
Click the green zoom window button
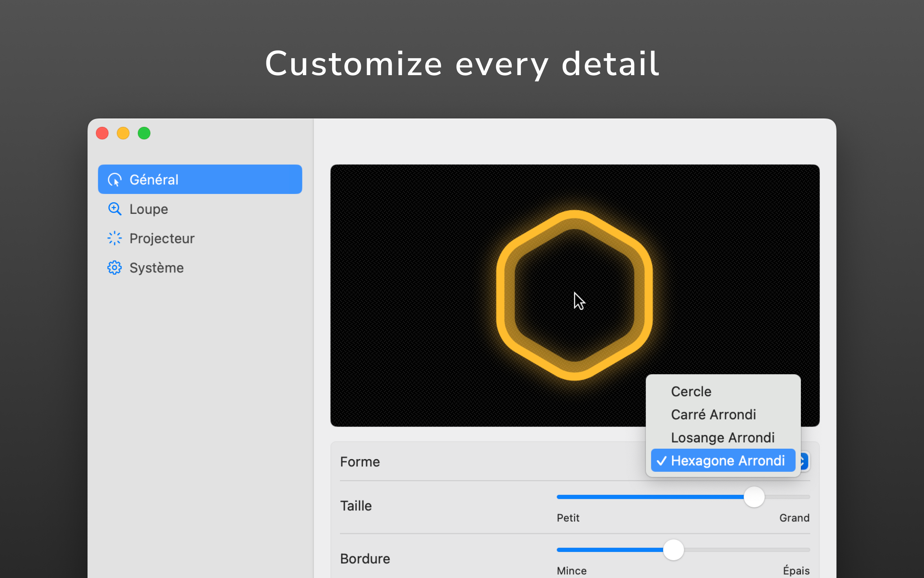[144, 133]
